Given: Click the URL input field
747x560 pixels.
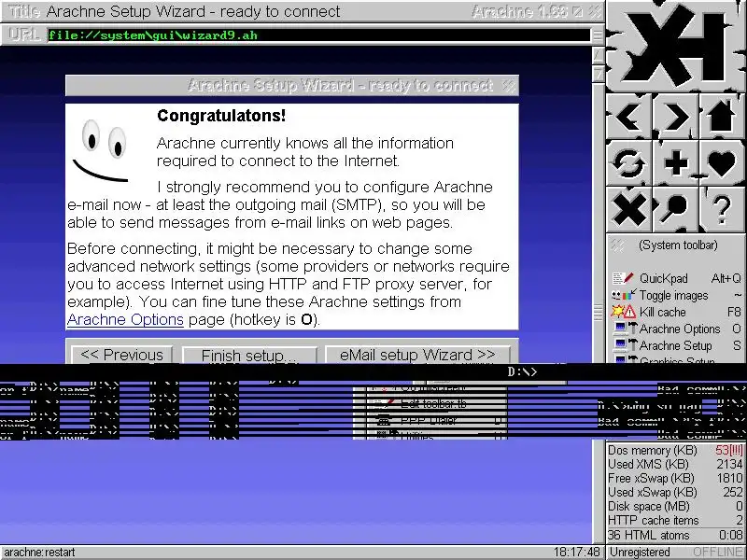Looking at the screenshot, I should tap(318, 35).
